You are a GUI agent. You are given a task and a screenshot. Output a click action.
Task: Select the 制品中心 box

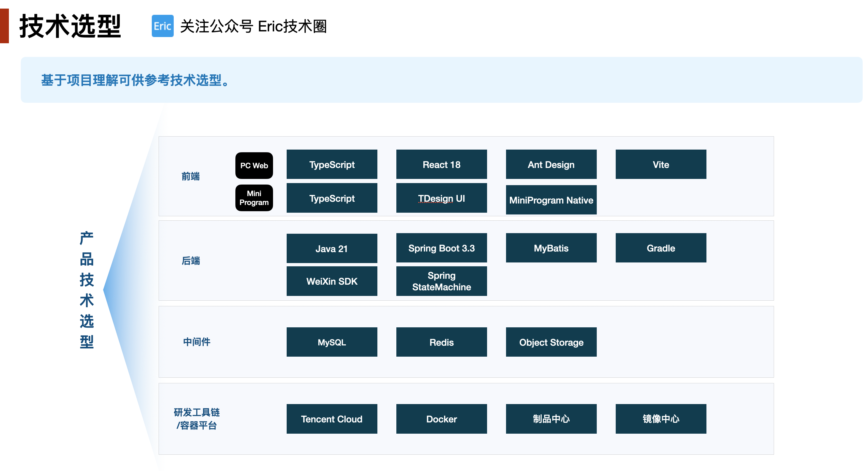click(x=551, y=419)
